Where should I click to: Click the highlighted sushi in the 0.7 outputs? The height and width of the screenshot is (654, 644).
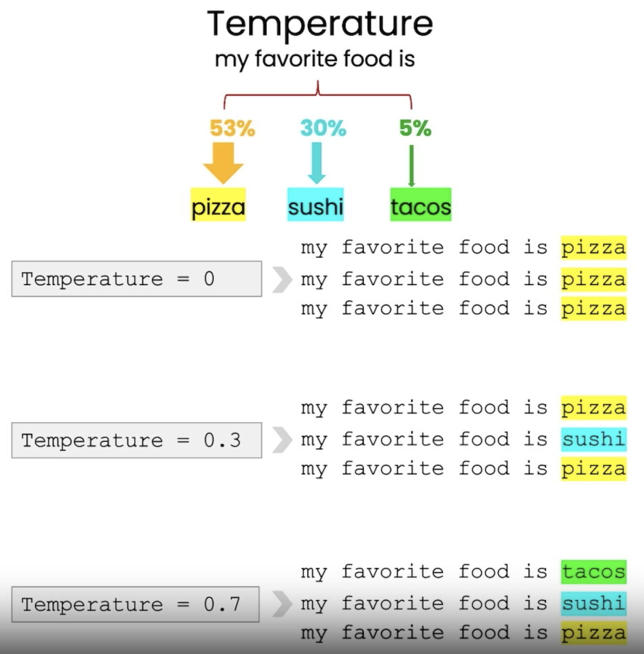tap(593, 603)
